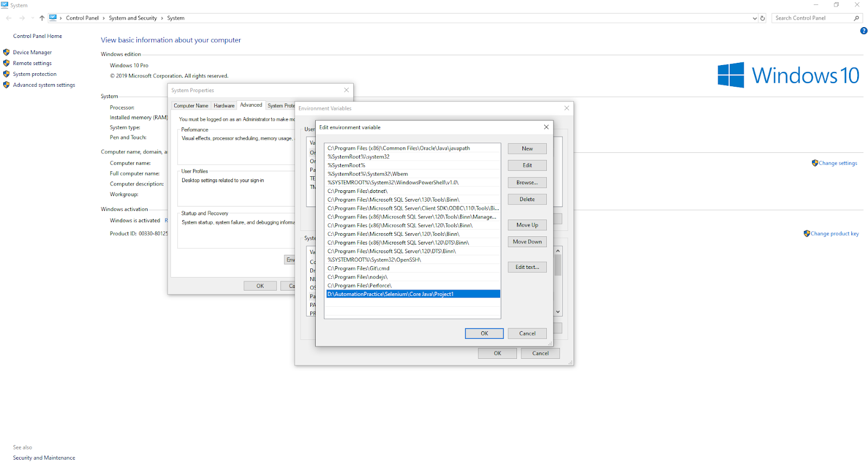Confirm Edit environment variable with OK
The image size is (868, 470).
(x=484, y=333)
